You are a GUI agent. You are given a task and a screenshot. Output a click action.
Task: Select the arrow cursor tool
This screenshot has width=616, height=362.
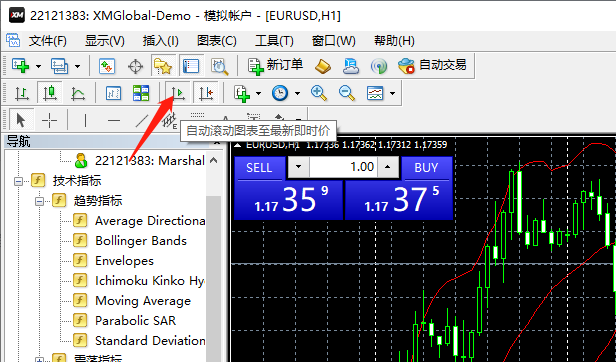(x=21, y=119)
